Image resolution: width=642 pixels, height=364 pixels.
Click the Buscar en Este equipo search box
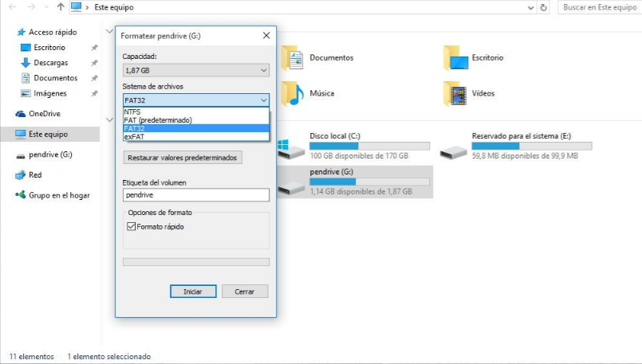(598, 7)
